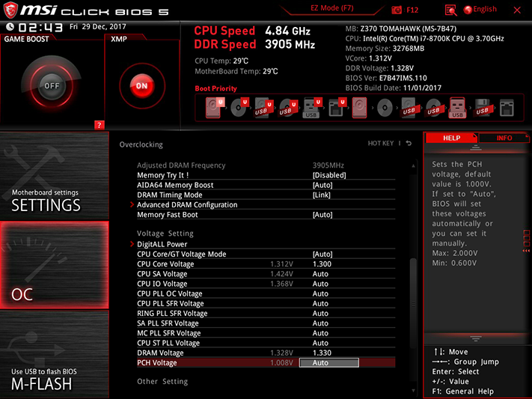Take a screenshot with the F12 camera icon

(x=397, y=10)
